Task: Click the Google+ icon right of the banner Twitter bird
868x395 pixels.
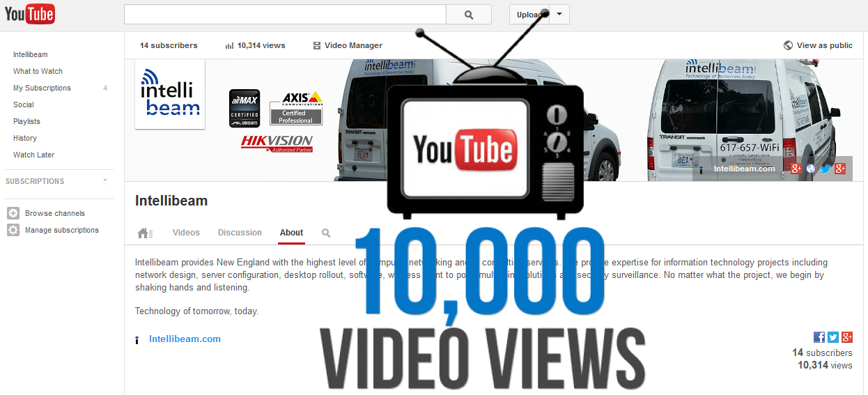Action: tap(840, 169)
